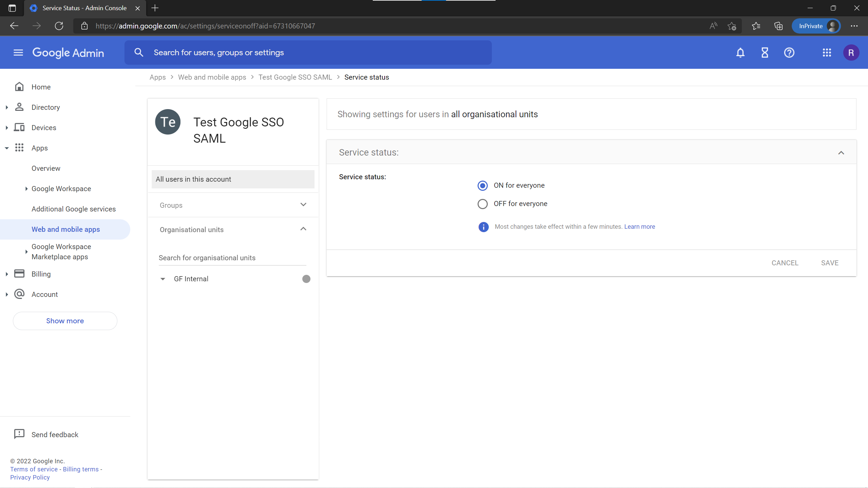Image resolution: width=868 pixels, height=488 pixels.
Task: Add this page to favorites
Action: click(732, 26)
